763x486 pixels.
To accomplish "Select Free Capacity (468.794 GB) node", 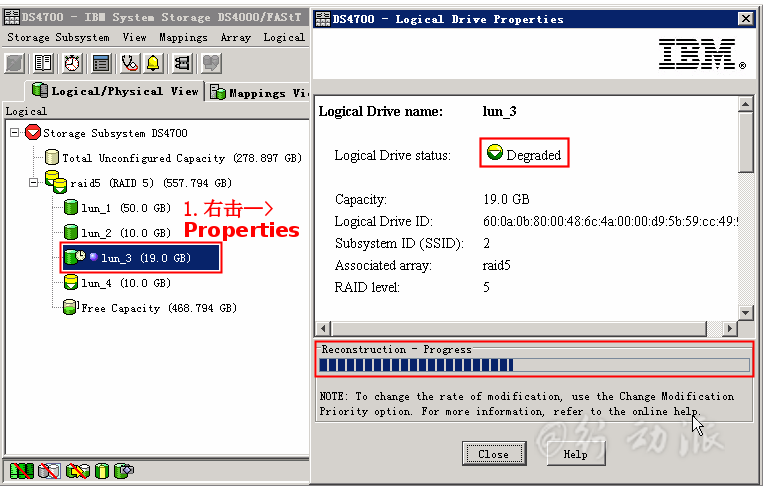I will [x=159, y=308].
